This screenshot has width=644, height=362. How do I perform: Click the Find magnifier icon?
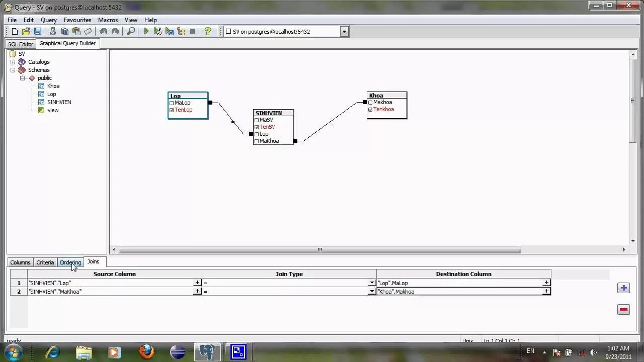131,31
